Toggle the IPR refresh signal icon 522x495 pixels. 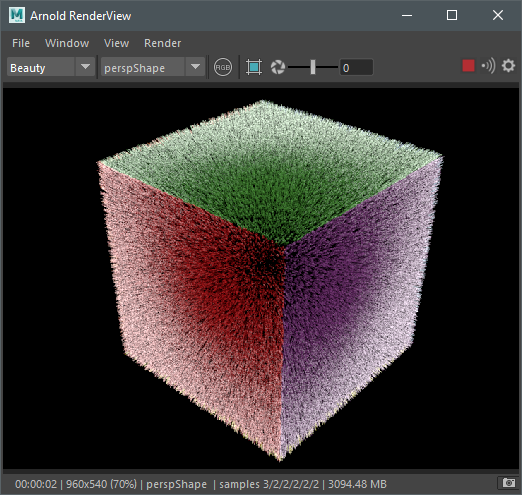pos(488,66)
